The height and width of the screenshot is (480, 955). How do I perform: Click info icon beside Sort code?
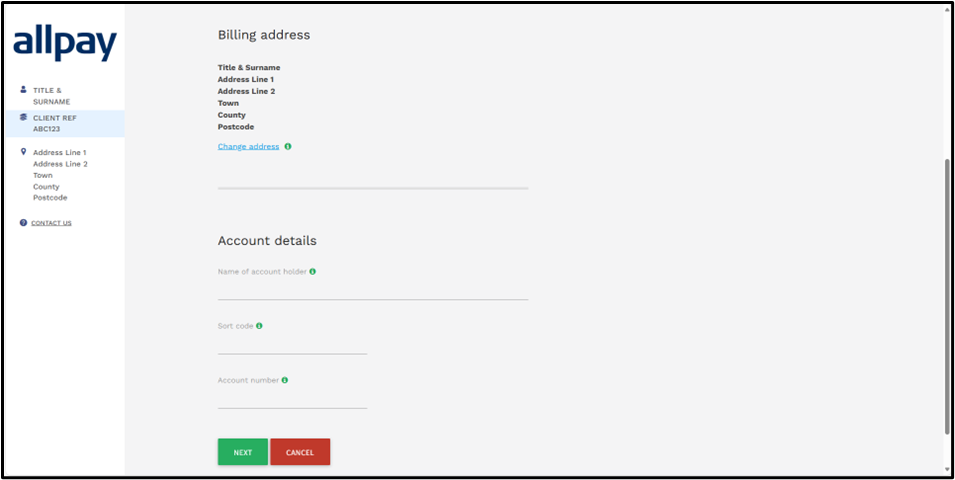click(259, 326)
